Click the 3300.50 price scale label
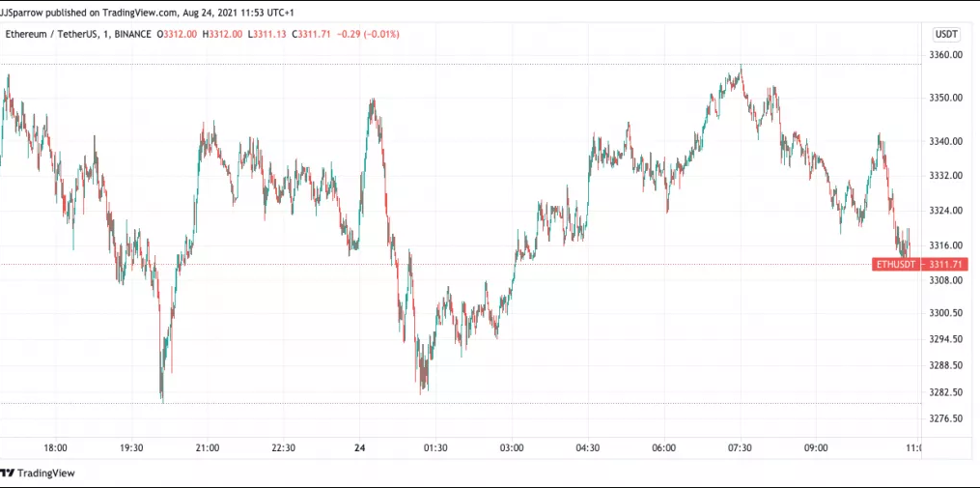The height and width of the screenshot is (488, 980). [x=945, y=313]
